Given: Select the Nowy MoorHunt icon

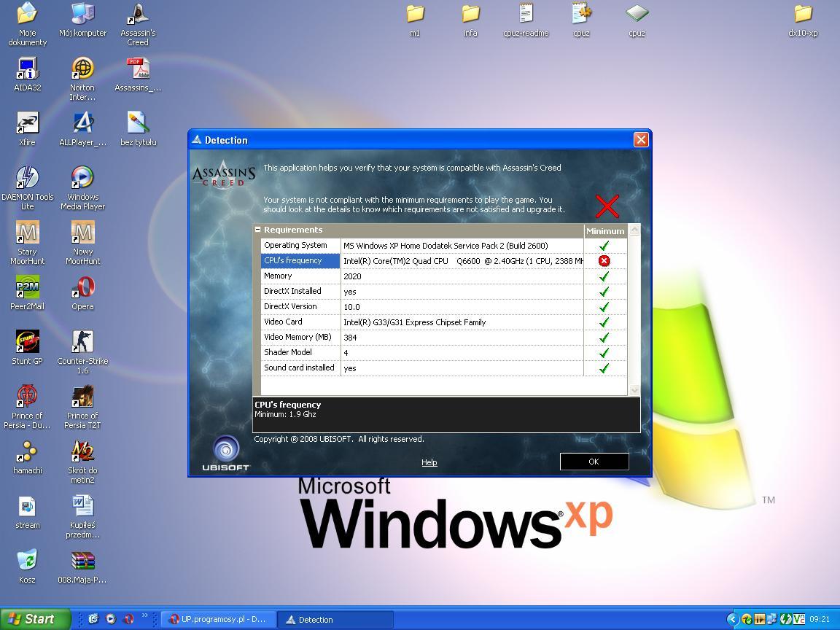Looking at the screenshot, I should (82, 243).
